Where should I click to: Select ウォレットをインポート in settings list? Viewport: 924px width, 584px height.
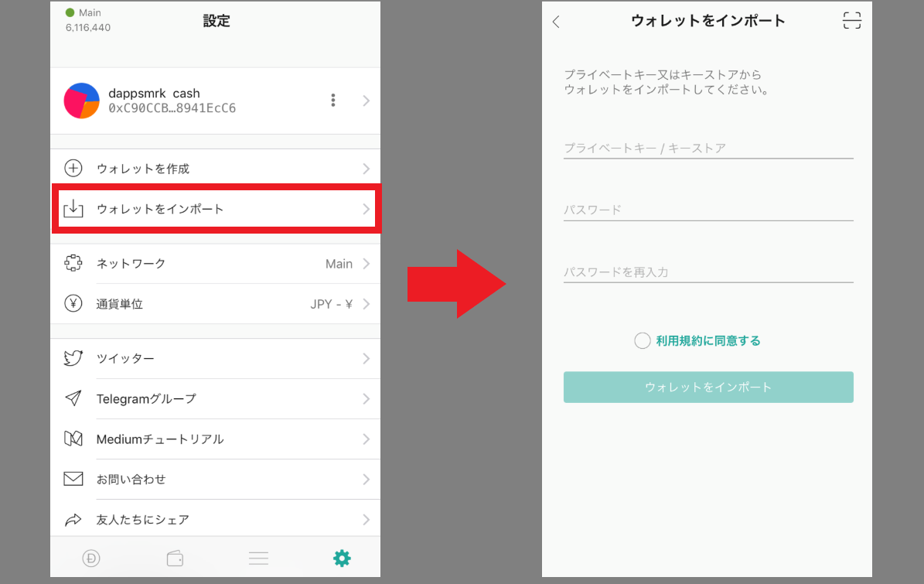click(x=215, y=209)
